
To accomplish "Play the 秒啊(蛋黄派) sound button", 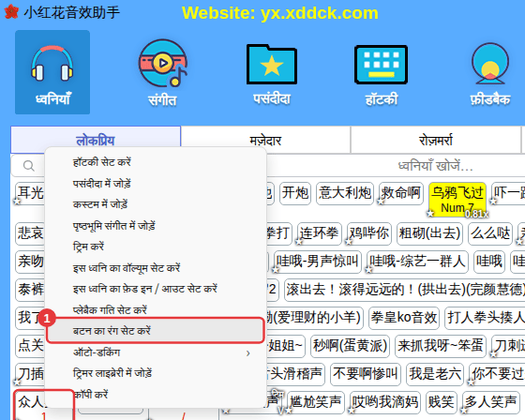I will point(350,346).
